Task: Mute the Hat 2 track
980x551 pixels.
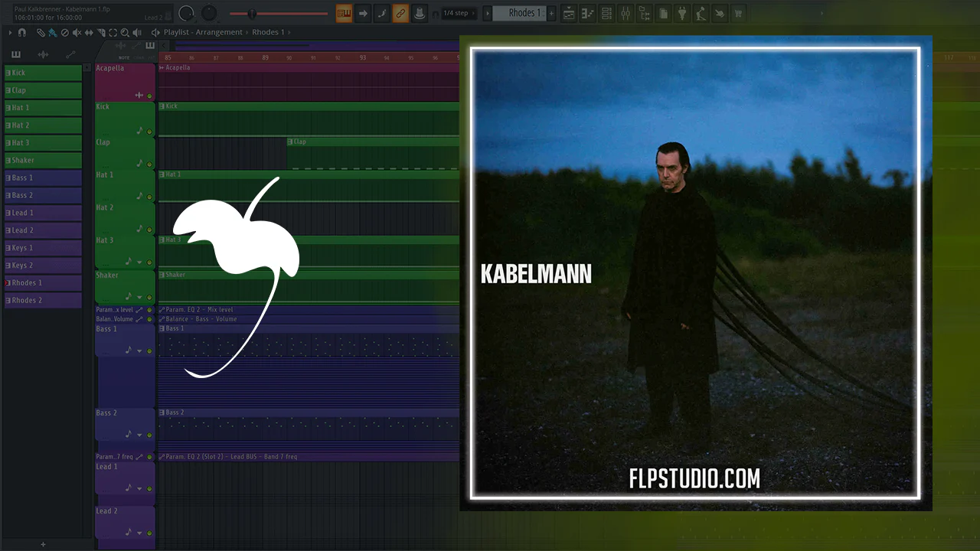Action: pyautogui.click(x=149, y=230)
